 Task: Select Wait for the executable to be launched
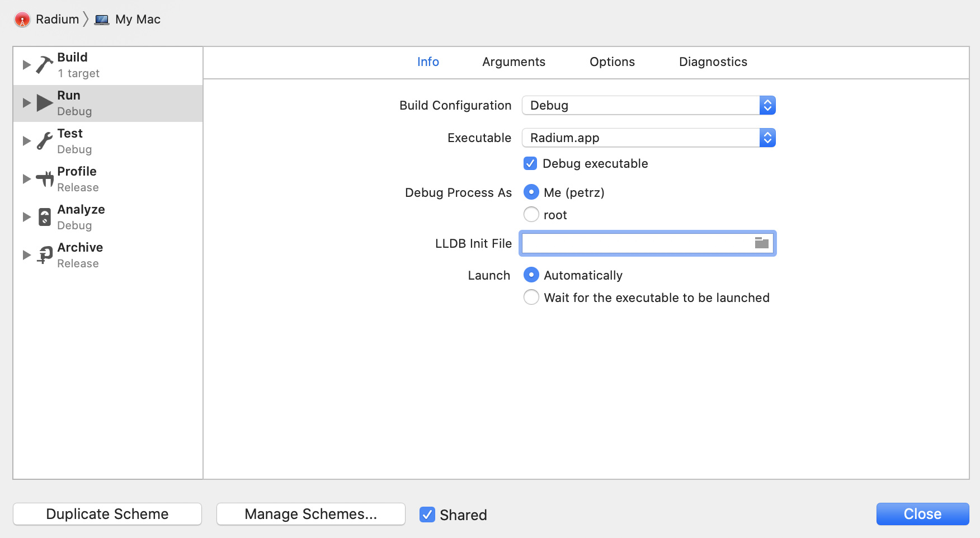tap(531, 298)
